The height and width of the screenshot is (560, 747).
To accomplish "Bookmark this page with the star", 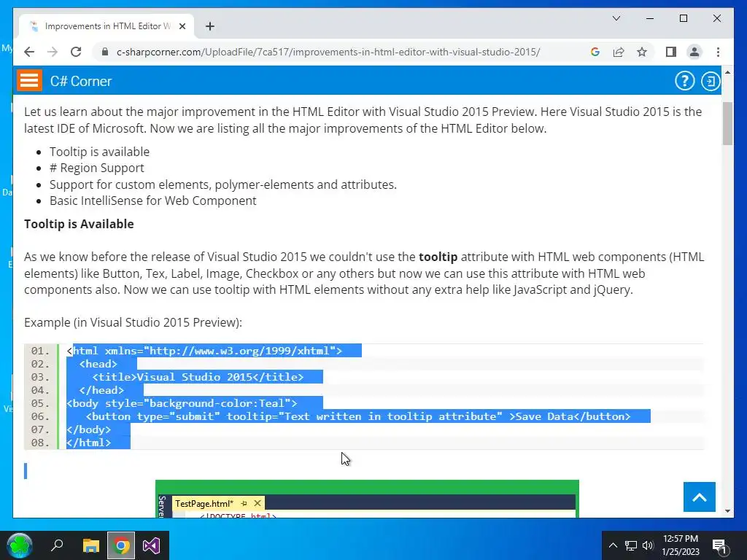I will click(x=642, y=52).
